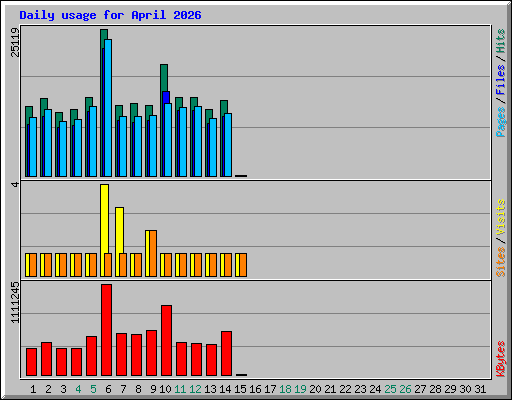Click weekend day 4 on the x-axis
Image resolution: width=512 pixels, height=400 pixels.
[78, 389]
